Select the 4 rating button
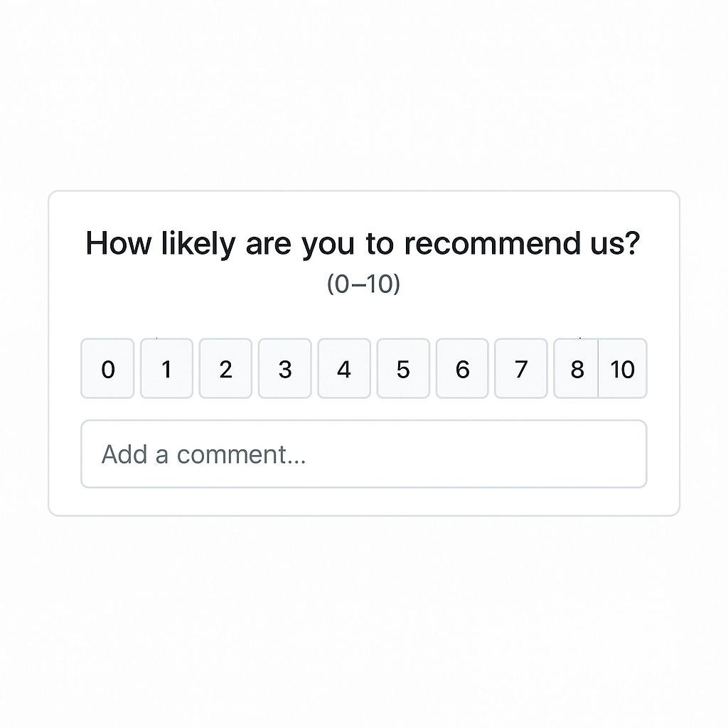The height and width of the screenshot is (728, 728). click(344, 368)
